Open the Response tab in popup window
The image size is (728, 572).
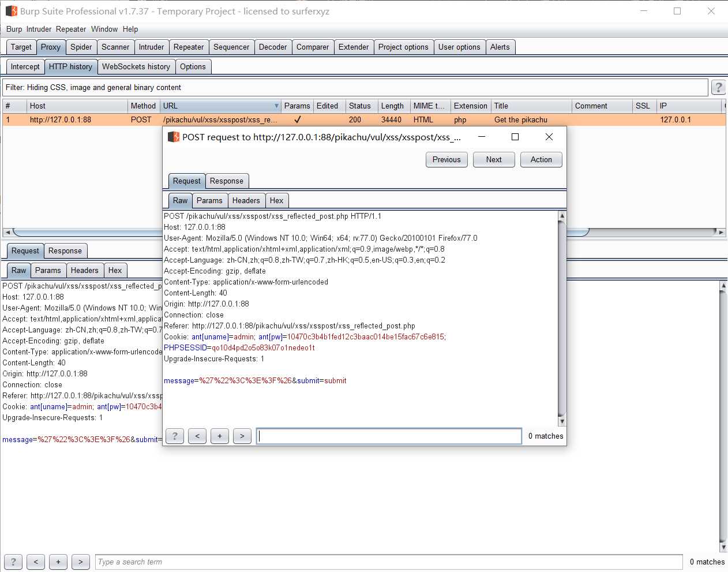[x=227, y=181]
